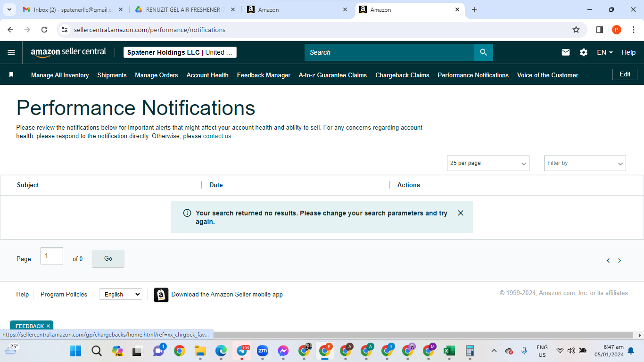Focus the Seller Central search field
Image resolution: width=644 pixels, height=362 pixels.
[x=389, y=52]
